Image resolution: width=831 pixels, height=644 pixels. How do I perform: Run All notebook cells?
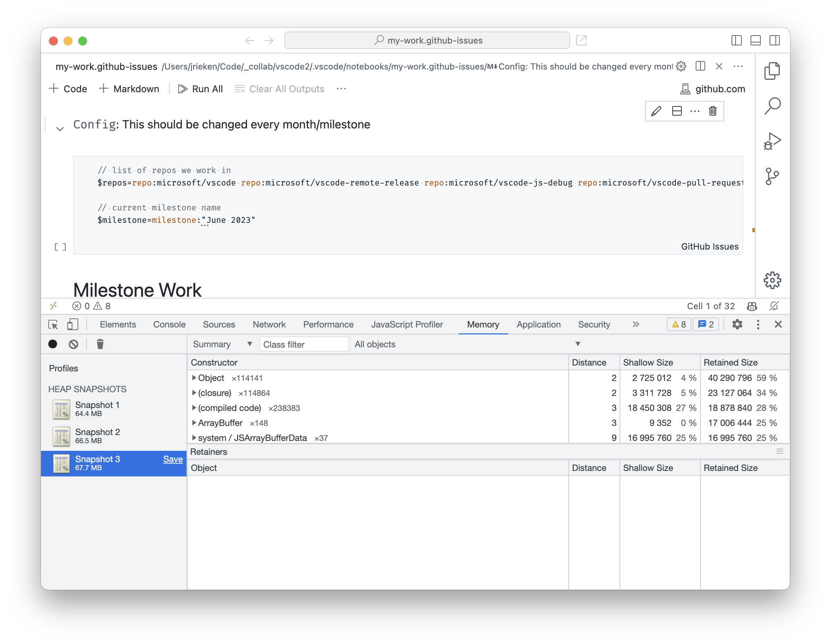(x=200, y=89)
